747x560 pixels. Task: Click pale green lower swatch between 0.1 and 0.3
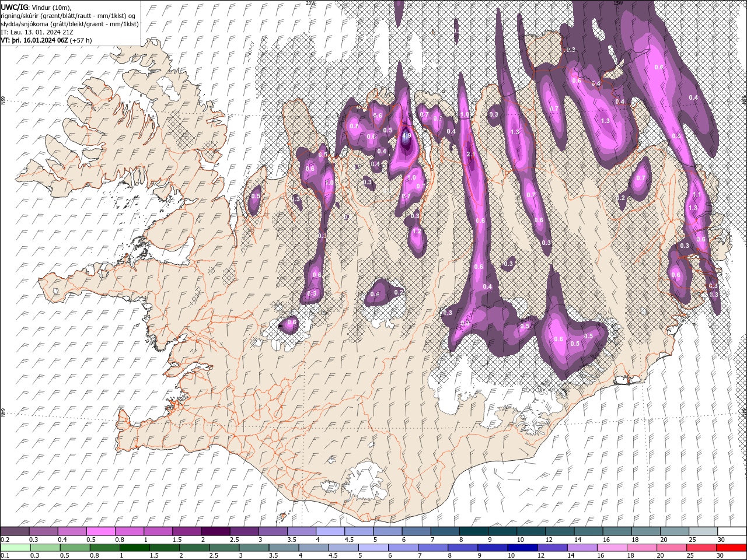coord(15,548)
